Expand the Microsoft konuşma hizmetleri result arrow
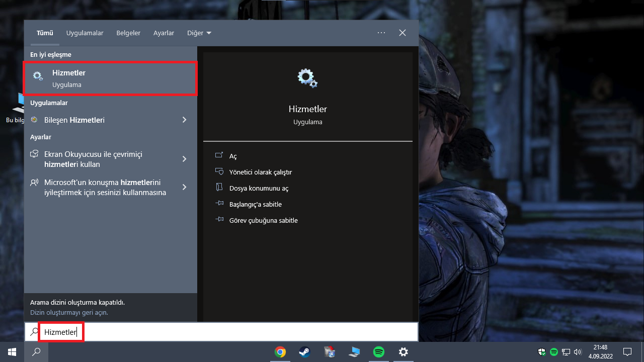Viewport: 644px width, 362px height. [x=184, y=187]
